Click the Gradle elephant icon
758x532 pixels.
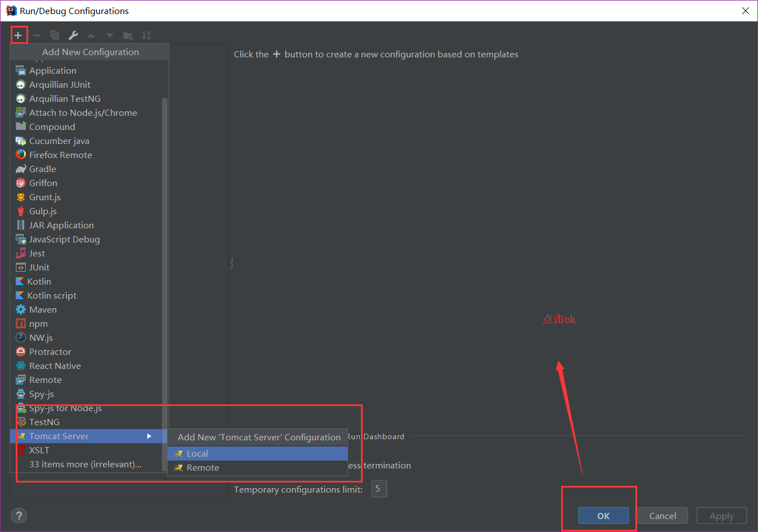(21, 169)
